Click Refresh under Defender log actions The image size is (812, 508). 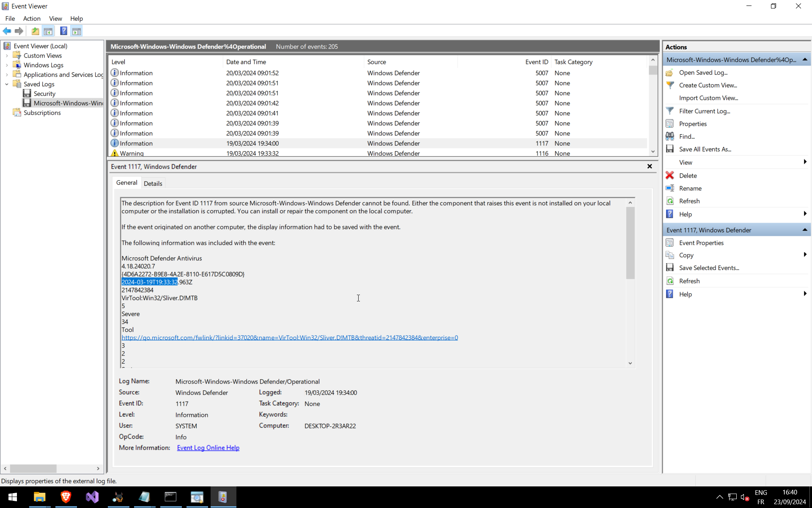click(x=689, y=201)
